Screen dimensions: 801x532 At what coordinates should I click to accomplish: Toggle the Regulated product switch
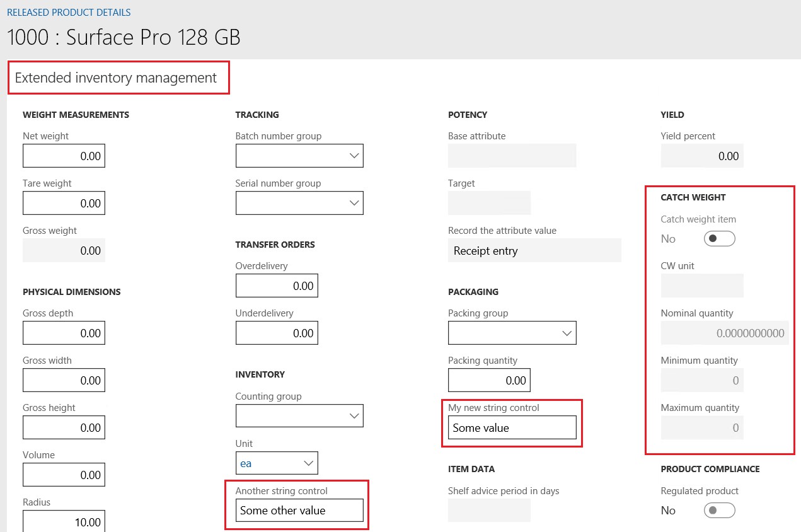[718, 510]
